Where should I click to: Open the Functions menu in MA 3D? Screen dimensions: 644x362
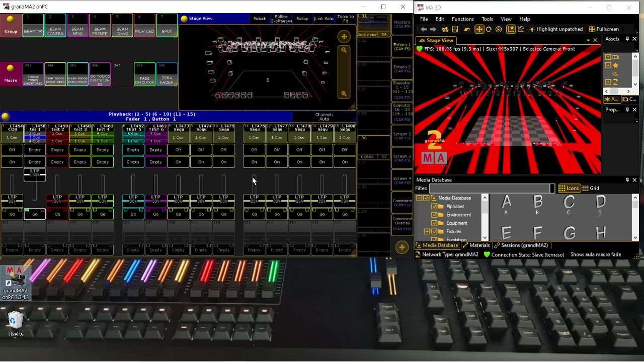[462, 19]
